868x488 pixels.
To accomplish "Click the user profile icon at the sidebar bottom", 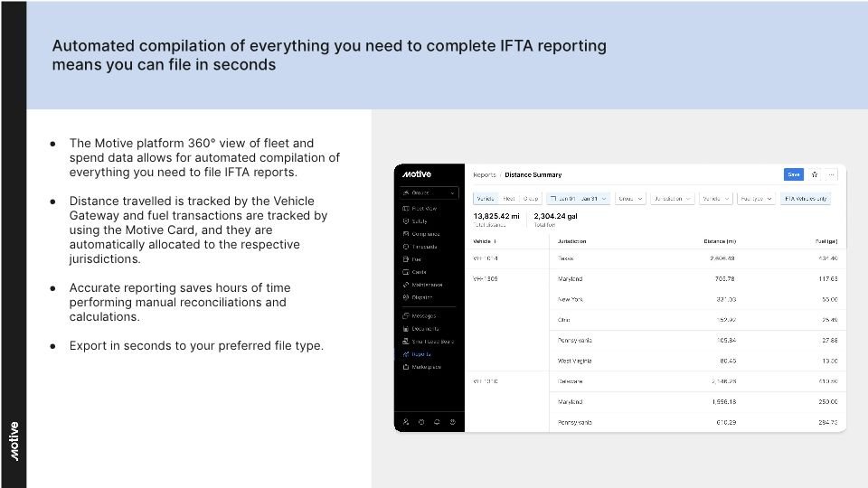I will pyautogui.click(x=406, y=422).
